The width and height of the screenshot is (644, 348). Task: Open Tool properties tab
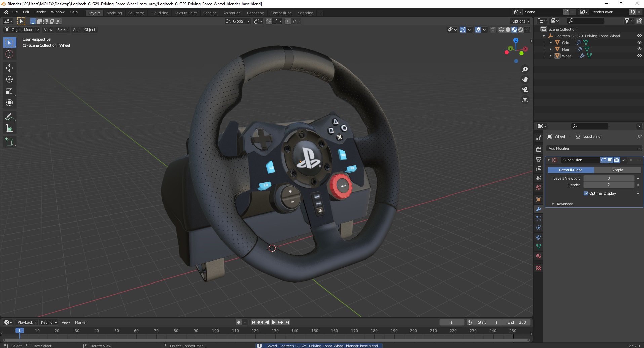(539, 138)
